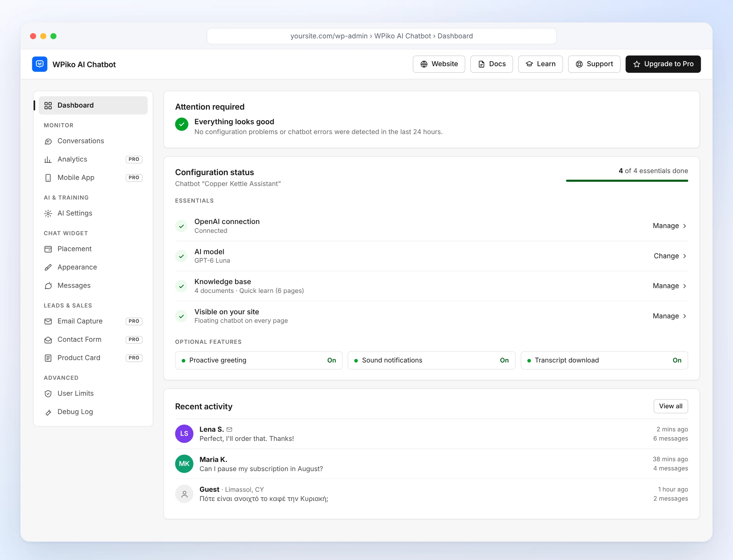Select the Dashboard menu item
Viewport: 733px width, 560px height.
pyautogui.click(x=93, y=106)
